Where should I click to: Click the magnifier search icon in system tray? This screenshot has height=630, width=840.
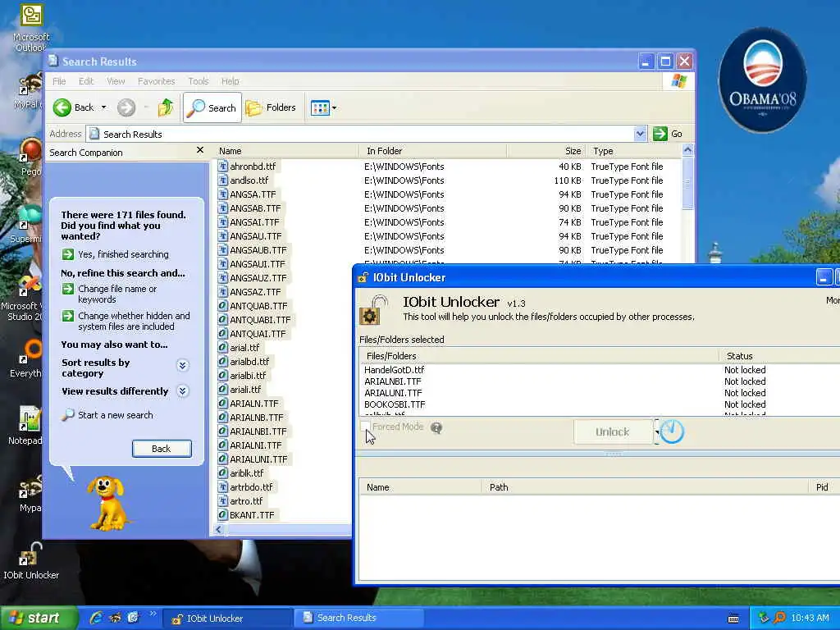[x=779, y=618]
